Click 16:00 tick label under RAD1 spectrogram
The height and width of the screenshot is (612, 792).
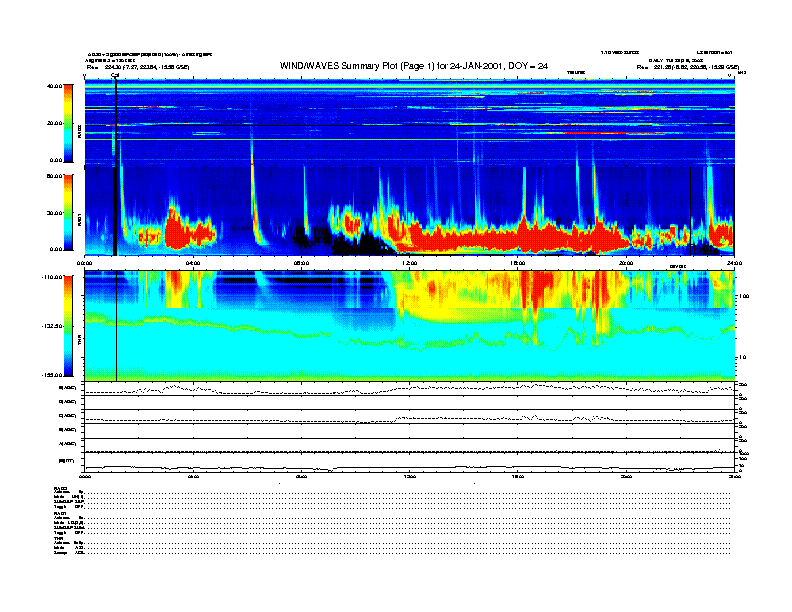pyautogui.click(x=518, y=263)
